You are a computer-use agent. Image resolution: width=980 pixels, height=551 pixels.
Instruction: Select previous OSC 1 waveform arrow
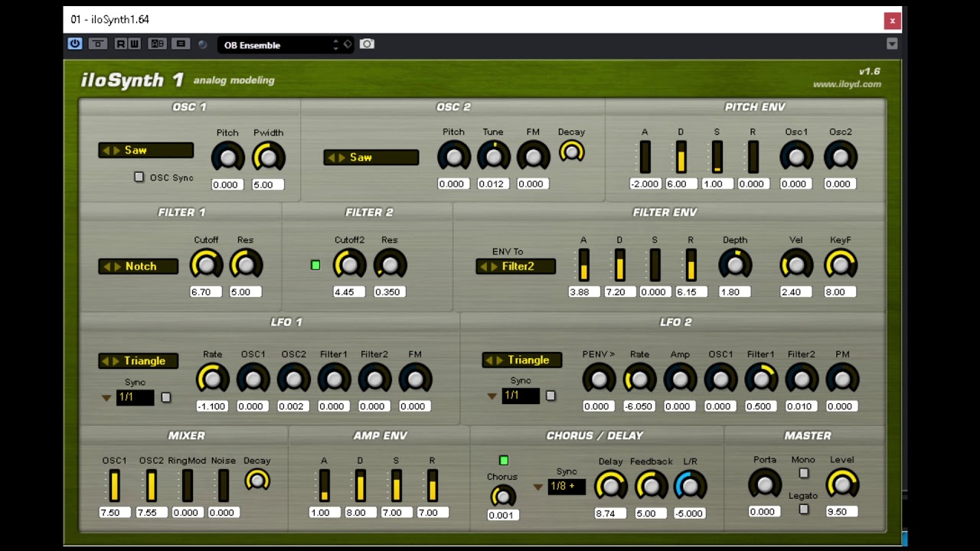pos(106,150)
